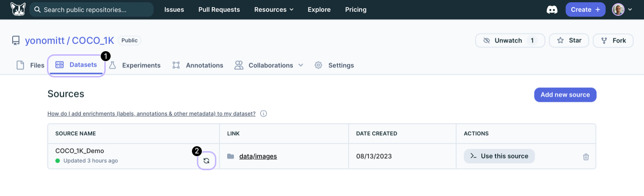Click the info icon beside enrichments help

point(263,114)
